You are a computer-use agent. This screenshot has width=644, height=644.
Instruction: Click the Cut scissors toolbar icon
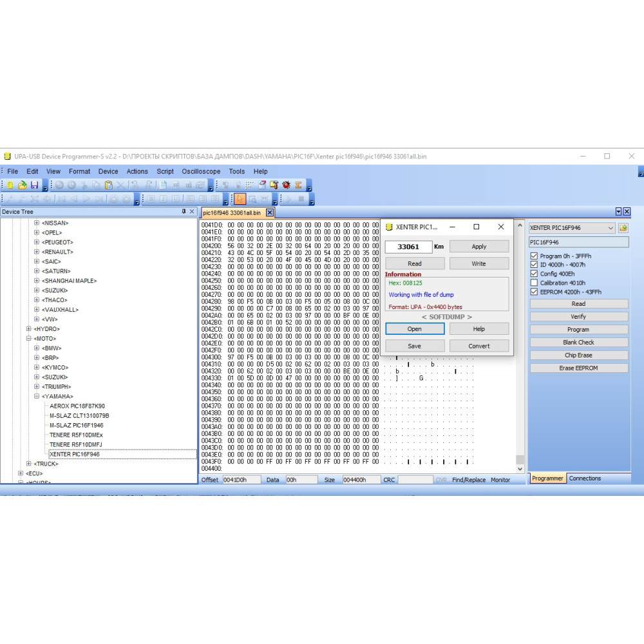[x=84, y=185]
